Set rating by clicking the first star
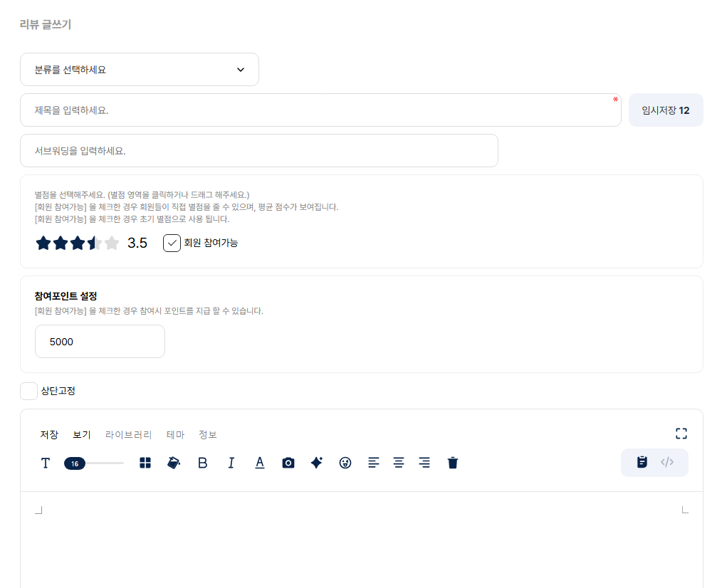The image size is (722, 588). pos(43,243)
